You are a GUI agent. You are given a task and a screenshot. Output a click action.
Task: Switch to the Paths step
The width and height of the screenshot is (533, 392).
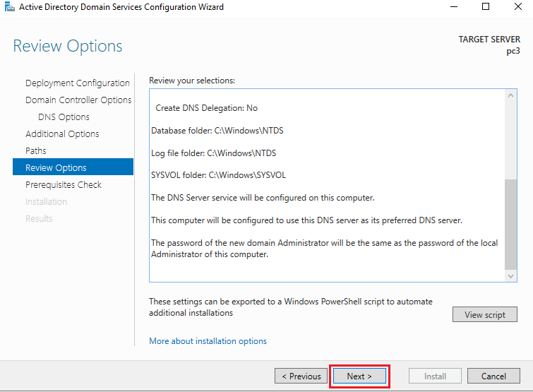[36, 151]
